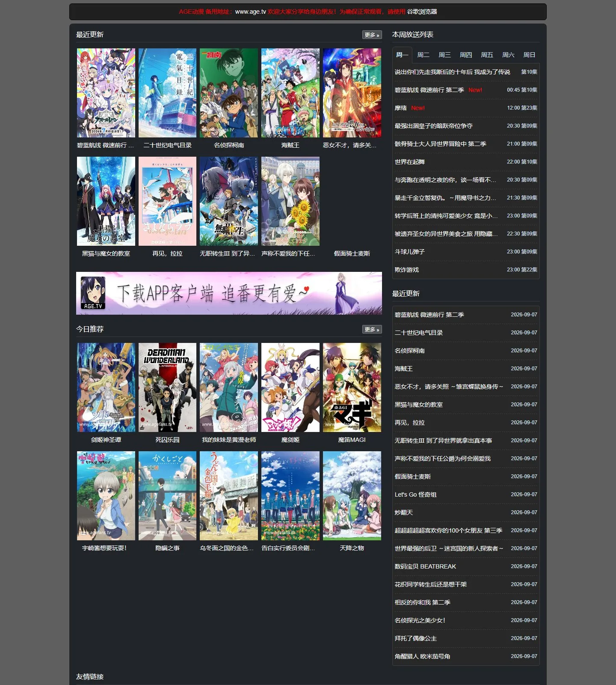The width and height of the screenshot is (616, 685).
Task: Open the 下载APP客户端 banner
Action: [x=229, y=293]
